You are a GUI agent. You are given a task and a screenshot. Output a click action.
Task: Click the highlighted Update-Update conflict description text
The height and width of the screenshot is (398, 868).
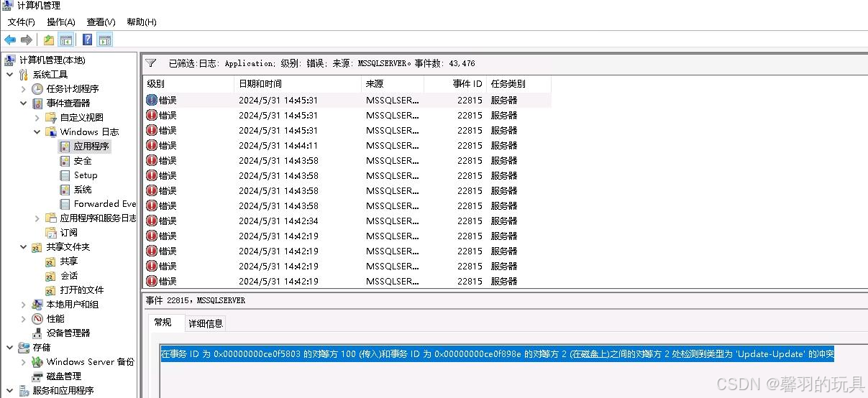[x=497, y=354]
